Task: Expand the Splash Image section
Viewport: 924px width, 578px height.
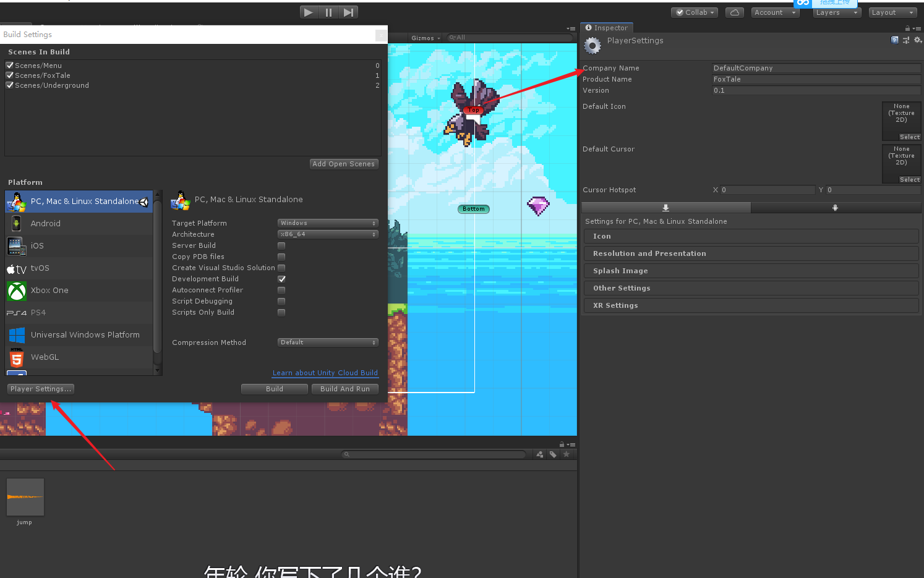Action: (751, 271)
